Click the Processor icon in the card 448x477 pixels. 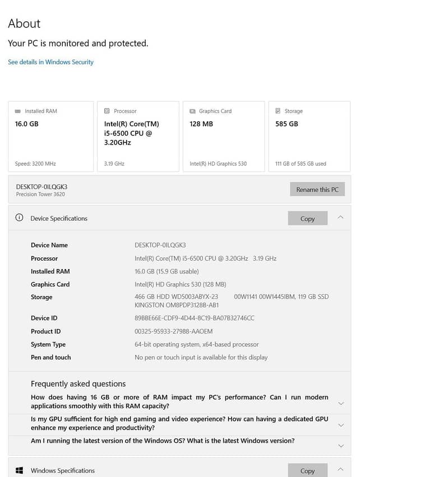(x=107, y=111)
